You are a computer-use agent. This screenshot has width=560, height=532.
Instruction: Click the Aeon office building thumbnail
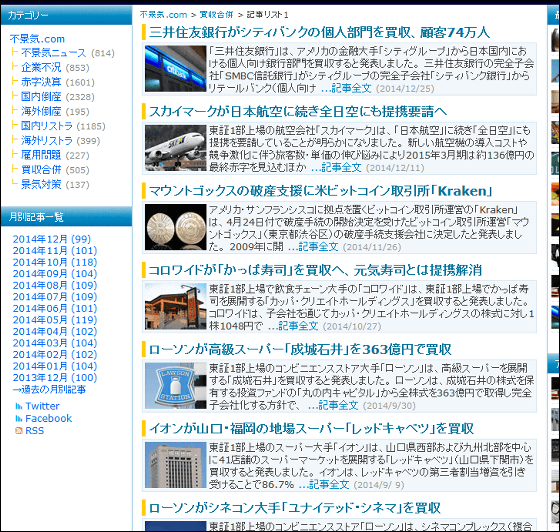[175, 465]
